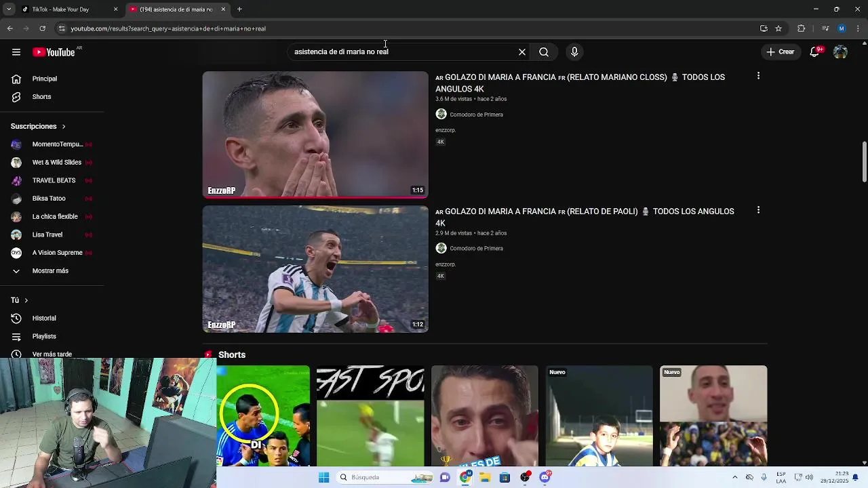Screen dimensions: 868x488
Task: Play the 1:15 Di Maria thumbnail
Action: (x=315, y=135)
